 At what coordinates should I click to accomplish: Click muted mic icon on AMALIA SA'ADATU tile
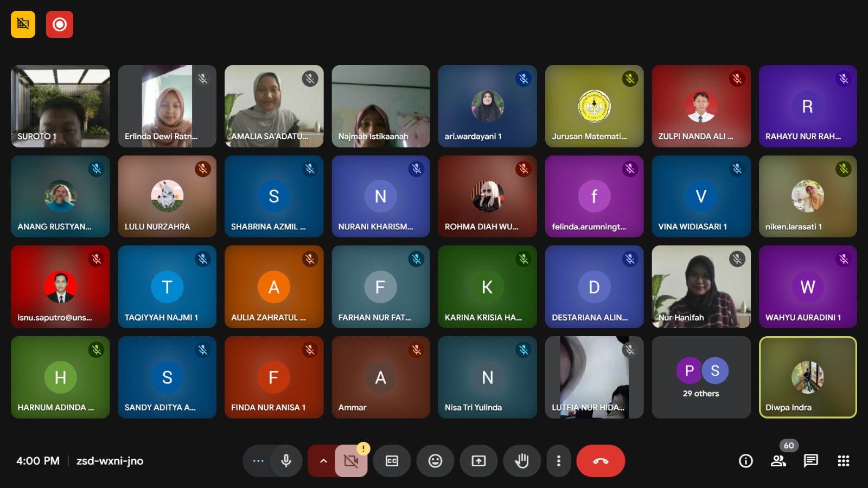click(x=310, y=79)
